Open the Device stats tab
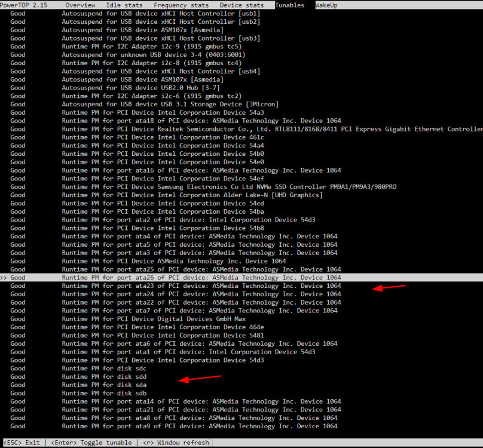Screen dimensions: 483x448 [x=242, y=5]
